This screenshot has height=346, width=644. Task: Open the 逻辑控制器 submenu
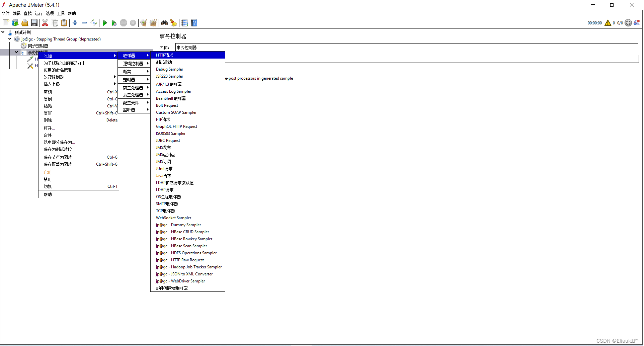coord(134,64)
